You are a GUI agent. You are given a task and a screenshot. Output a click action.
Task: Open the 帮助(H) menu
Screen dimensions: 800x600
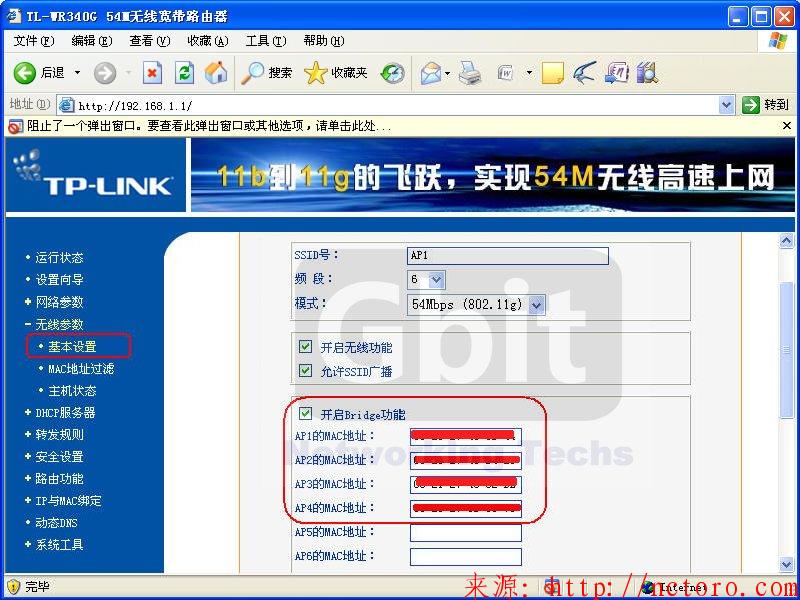coord(324,41)
